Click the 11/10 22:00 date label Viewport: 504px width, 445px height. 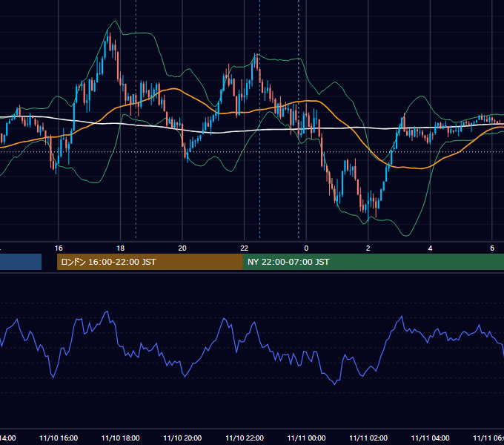click(245, 438)
